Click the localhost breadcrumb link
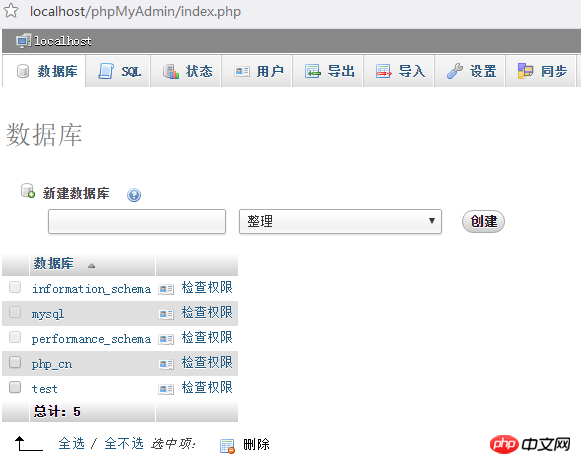The image size is (581, 464). tap(63, 41)
